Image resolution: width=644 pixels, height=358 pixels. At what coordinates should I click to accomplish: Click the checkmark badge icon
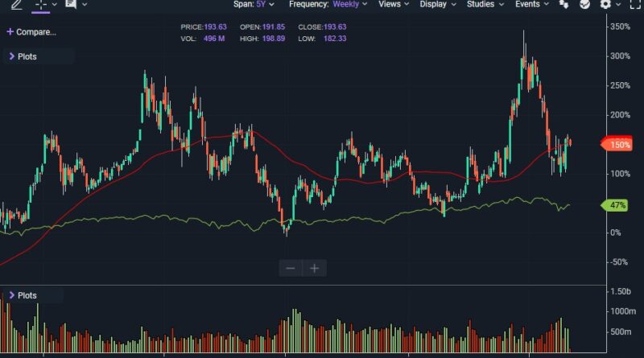click(x=585, y=4)
